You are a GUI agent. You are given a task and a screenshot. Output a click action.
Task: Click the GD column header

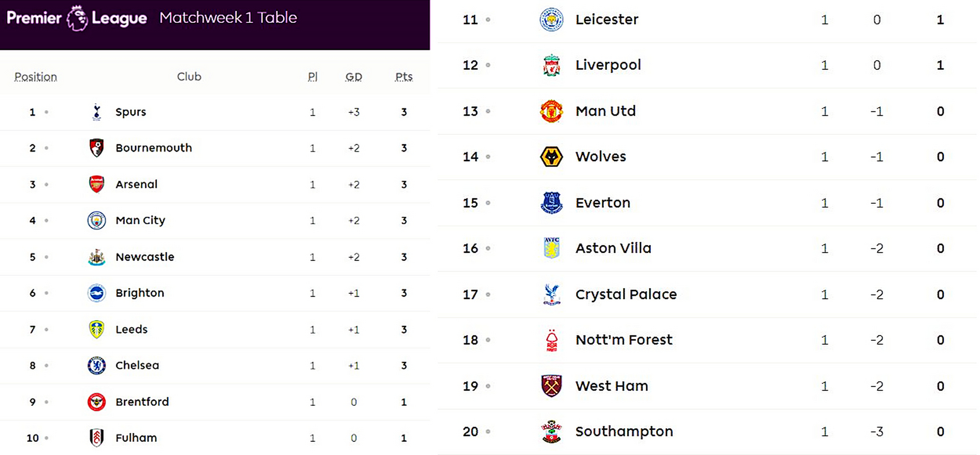pyautogui.click(x=353, y=77)
